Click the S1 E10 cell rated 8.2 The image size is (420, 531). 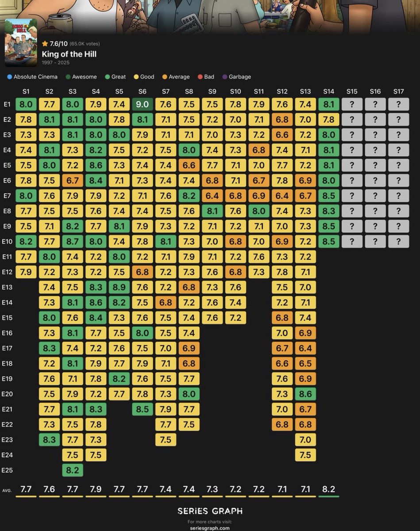click(26, 242)
